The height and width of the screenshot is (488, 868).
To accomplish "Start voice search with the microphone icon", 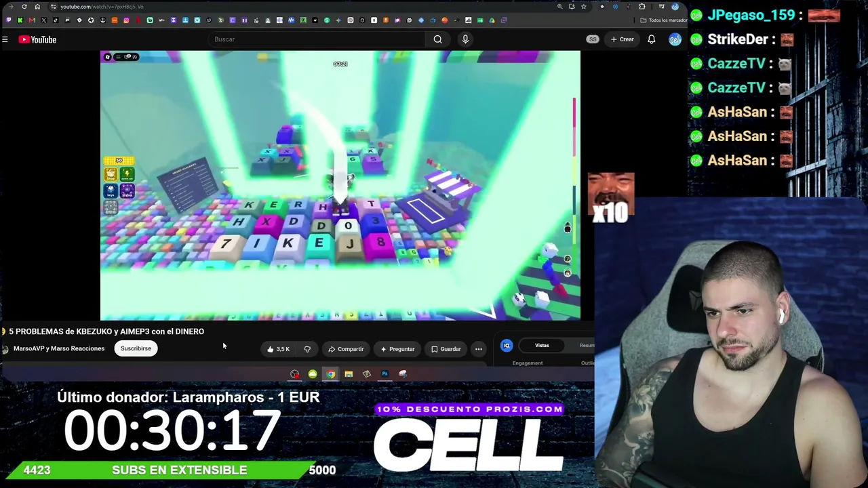I will click(465, 39).
